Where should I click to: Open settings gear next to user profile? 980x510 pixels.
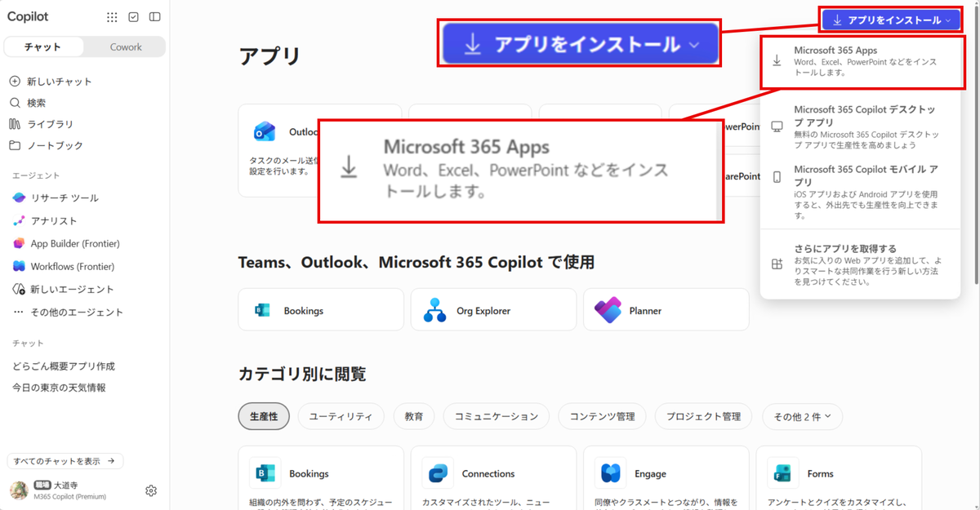151,490
